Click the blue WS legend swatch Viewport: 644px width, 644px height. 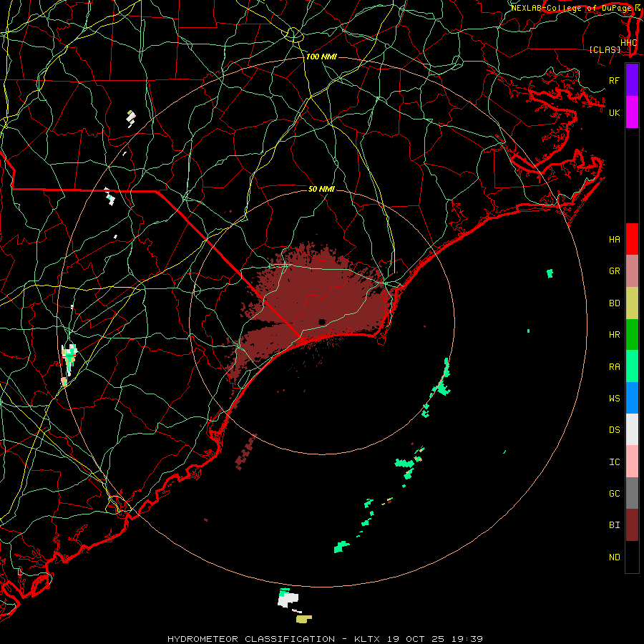click(x=632, y=398)
